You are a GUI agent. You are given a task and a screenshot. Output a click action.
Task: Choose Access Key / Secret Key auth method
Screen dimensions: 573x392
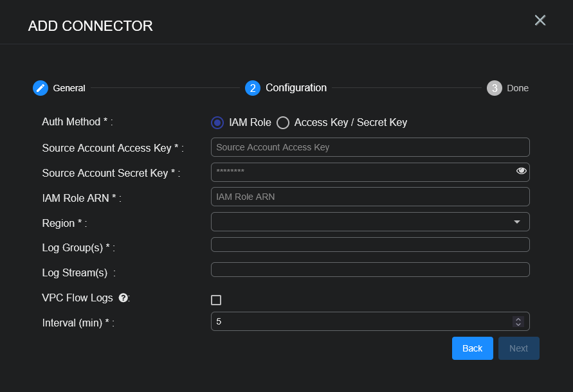pos(283,123)
